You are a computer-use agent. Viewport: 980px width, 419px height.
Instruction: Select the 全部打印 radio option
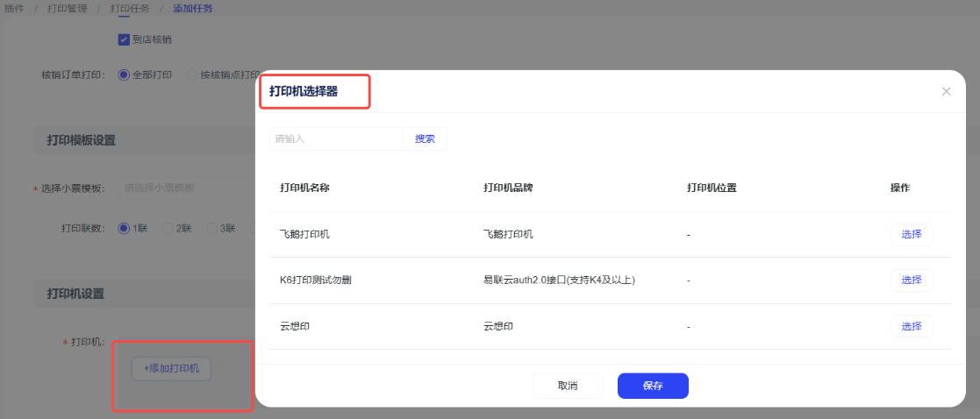[x=124, y=75]
